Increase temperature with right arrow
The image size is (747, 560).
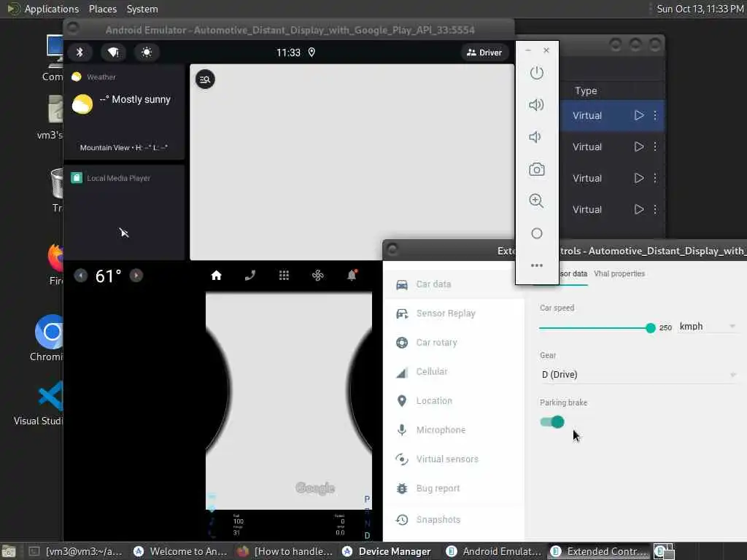pos(136,276)
